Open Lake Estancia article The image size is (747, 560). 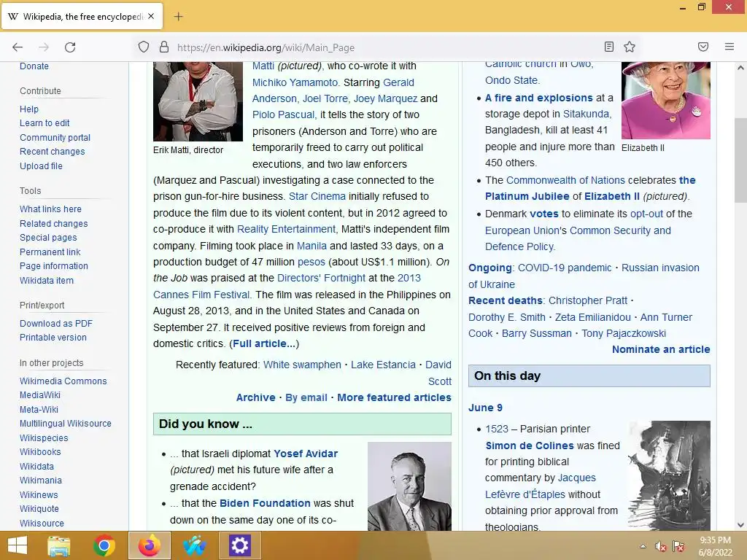383,365
